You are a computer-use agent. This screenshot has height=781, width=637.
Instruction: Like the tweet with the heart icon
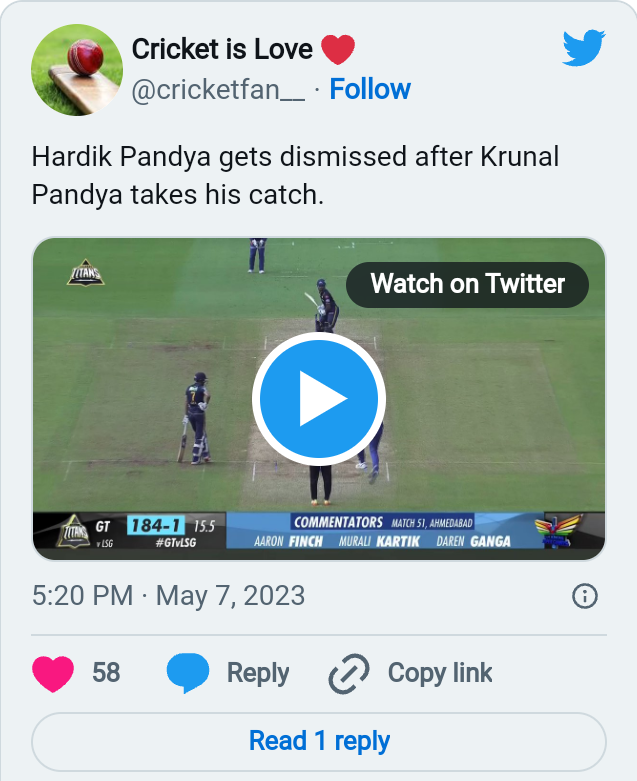tap(53, 673)
